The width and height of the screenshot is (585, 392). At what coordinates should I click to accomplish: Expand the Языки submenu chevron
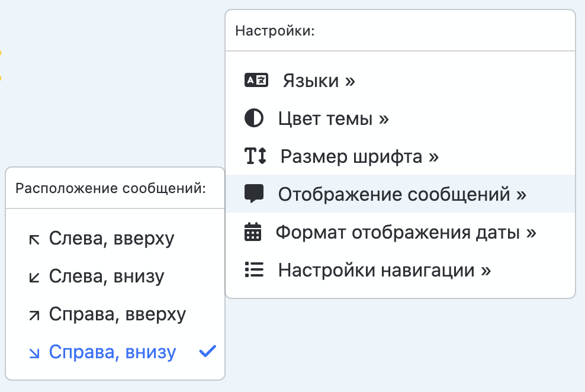pos(350,81)
